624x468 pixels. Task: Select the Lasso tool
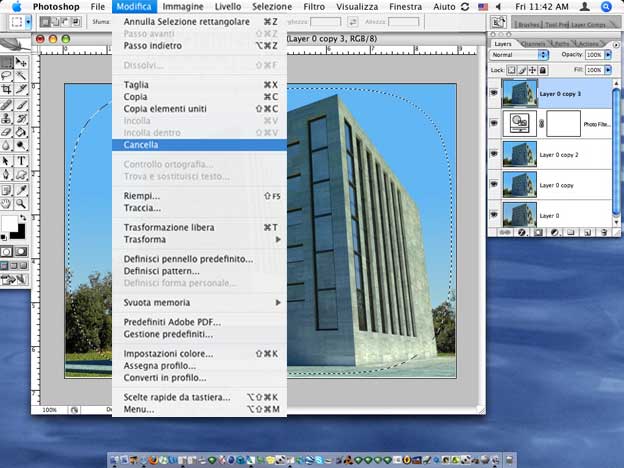(x=7, y=75)
